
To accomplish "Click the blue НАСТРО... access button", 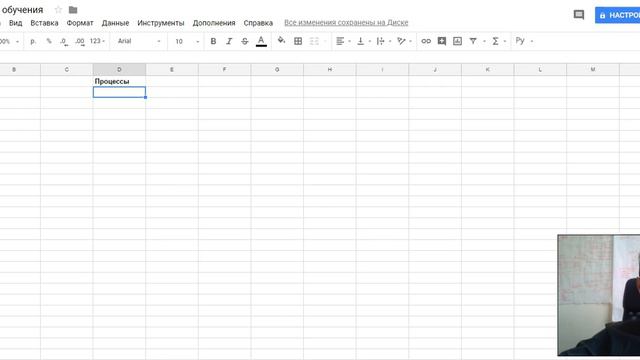I will click(x=617, y=15).
